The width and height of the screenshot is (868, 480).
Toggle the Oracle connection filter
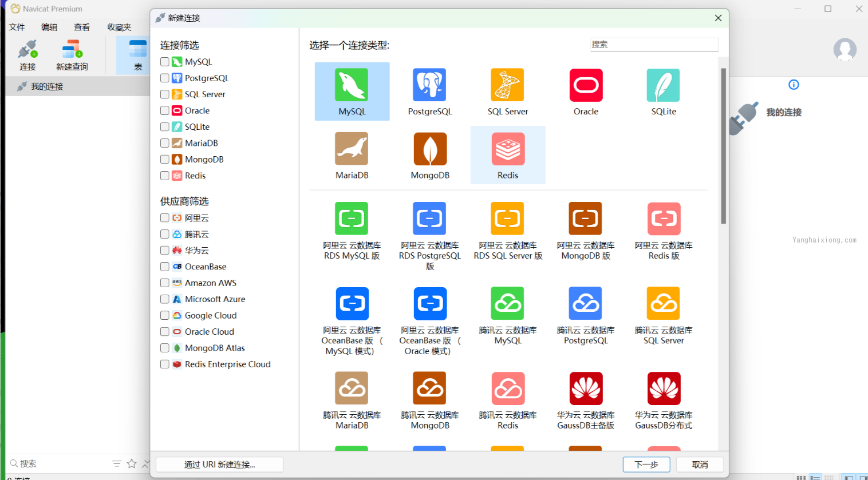coord(165,110)
